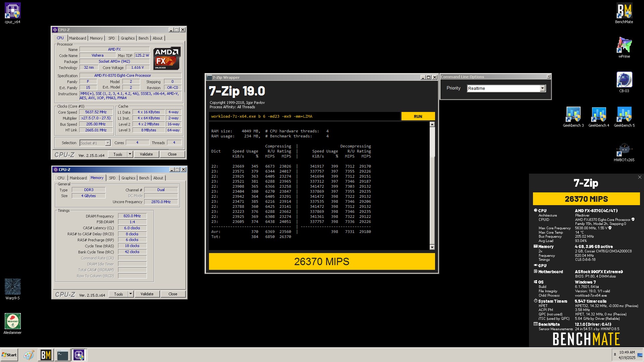Click the verified shield next to 1.55 V
The image size is (644, 362).
click(x=610, y=228)
